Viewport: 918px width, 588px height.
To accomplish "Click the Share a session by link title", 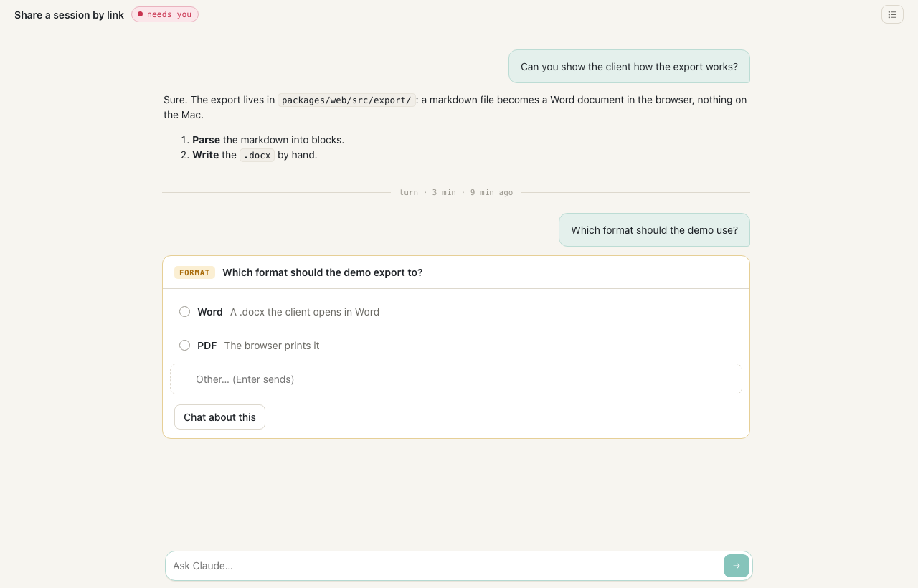I will point(69,15).
